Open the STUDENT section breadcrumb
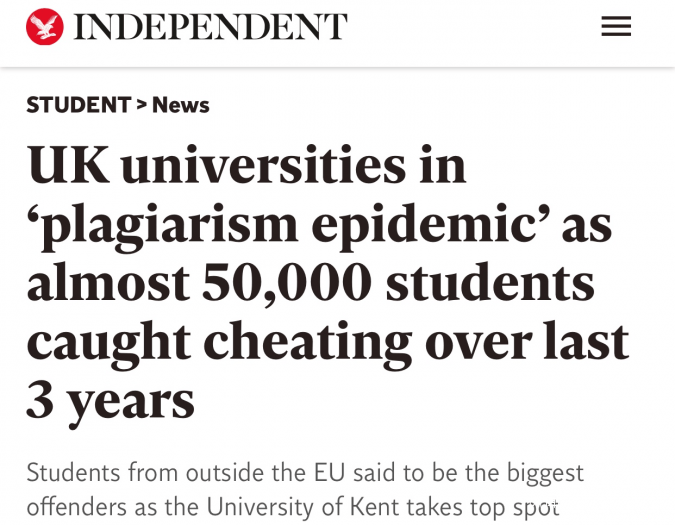The height and width of the screenshot is (525, 675). pos(78,105)
